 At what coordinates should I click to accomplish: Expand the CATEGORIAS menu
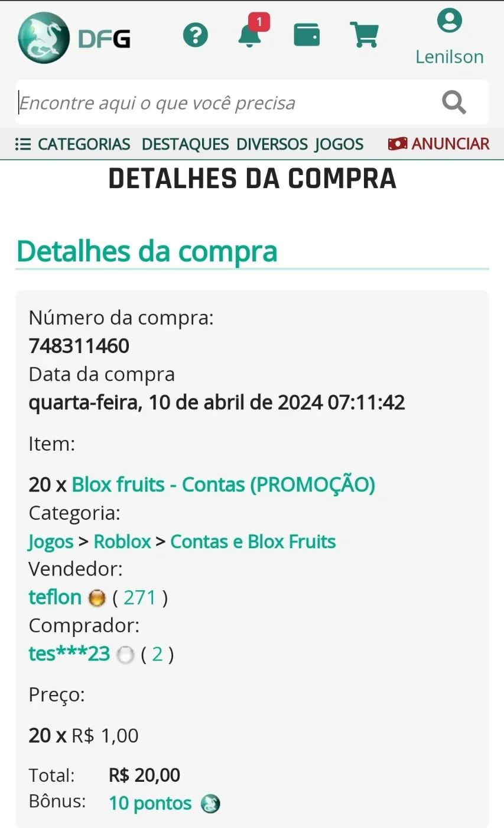click(73, 144)
